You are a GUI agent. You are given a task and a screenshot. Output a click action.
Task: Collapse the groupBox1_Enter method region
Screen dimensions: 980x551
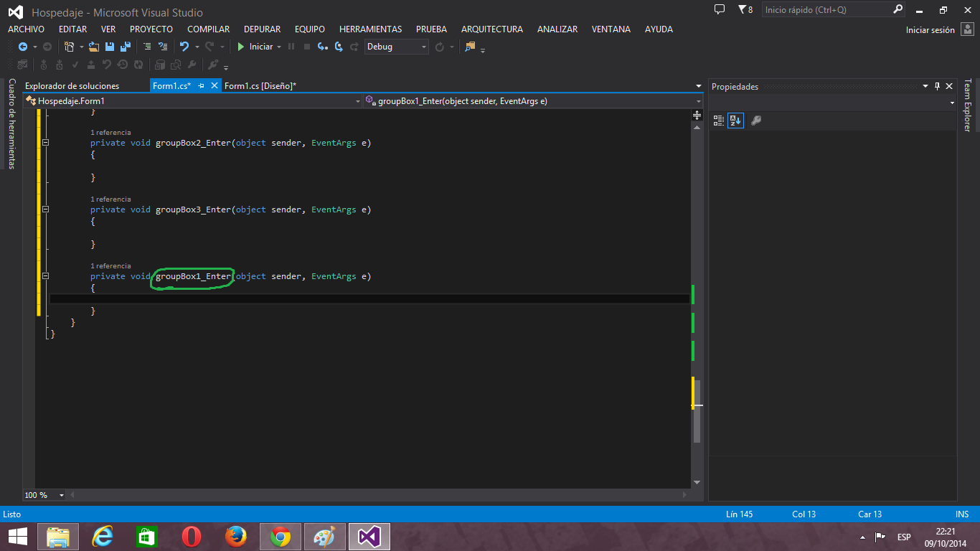click(45, 276)
